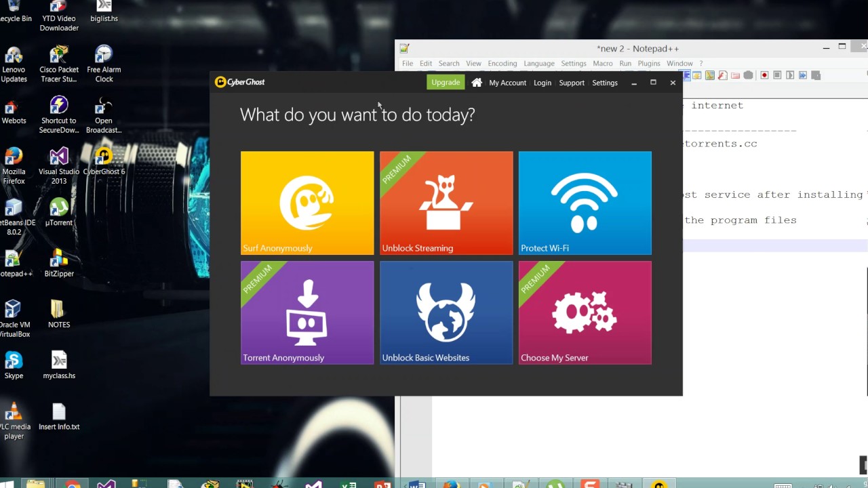
Task: Open Notepad++ Settings menu
Action: point(574,63)
